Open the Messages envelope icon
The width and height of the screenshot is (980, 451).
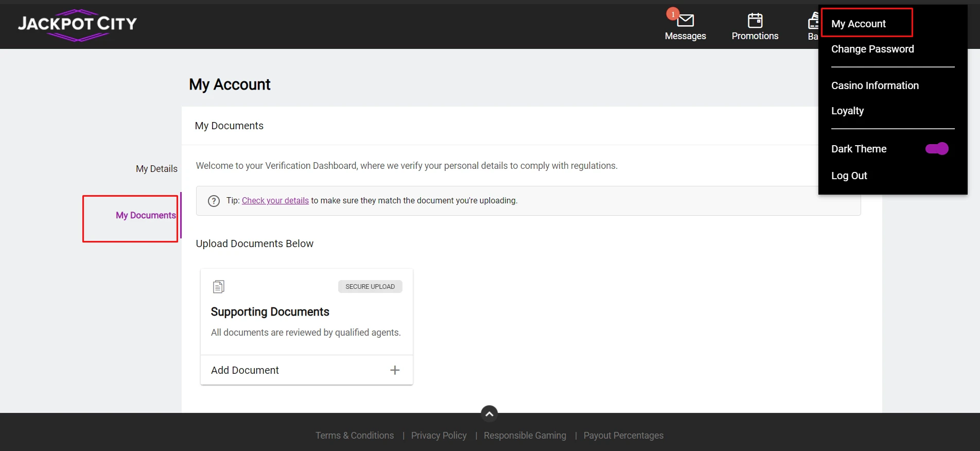tap(685, 21)
